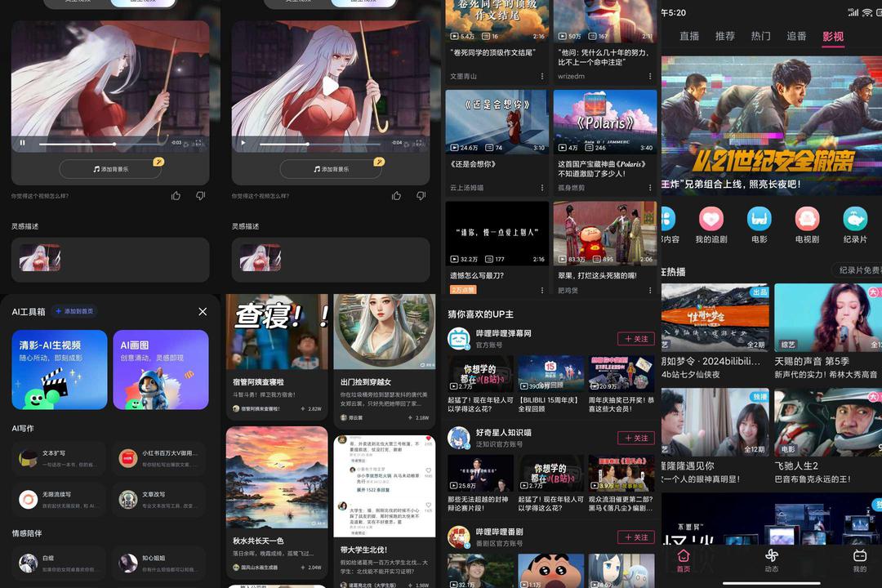Screen dimensions: 882x588
Task: Click 添加到首页 in AI工具箱 header
Action: coord(73,311)
